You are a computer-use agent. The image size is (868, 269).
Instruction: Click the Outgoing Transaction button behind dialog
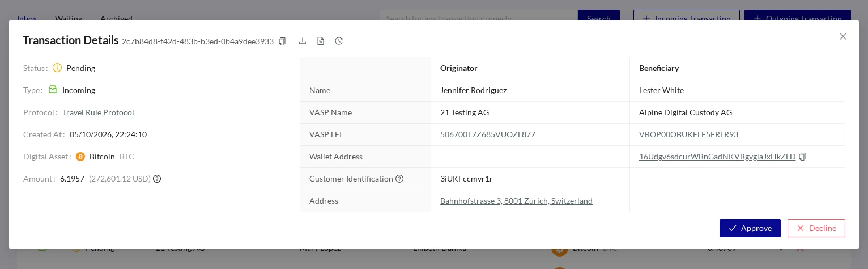pos(798,15)
